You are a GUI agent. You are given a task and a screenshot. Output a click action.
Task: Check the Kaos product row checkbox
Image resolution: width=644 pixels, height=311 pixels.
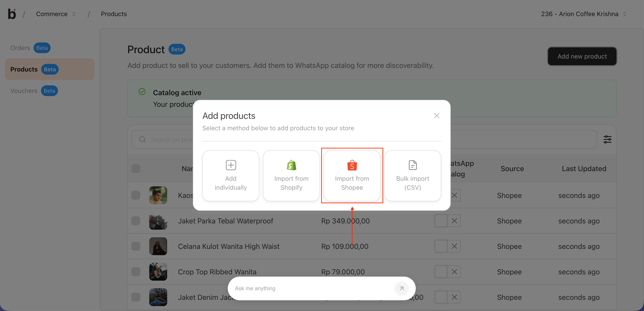tap(136, 195)
